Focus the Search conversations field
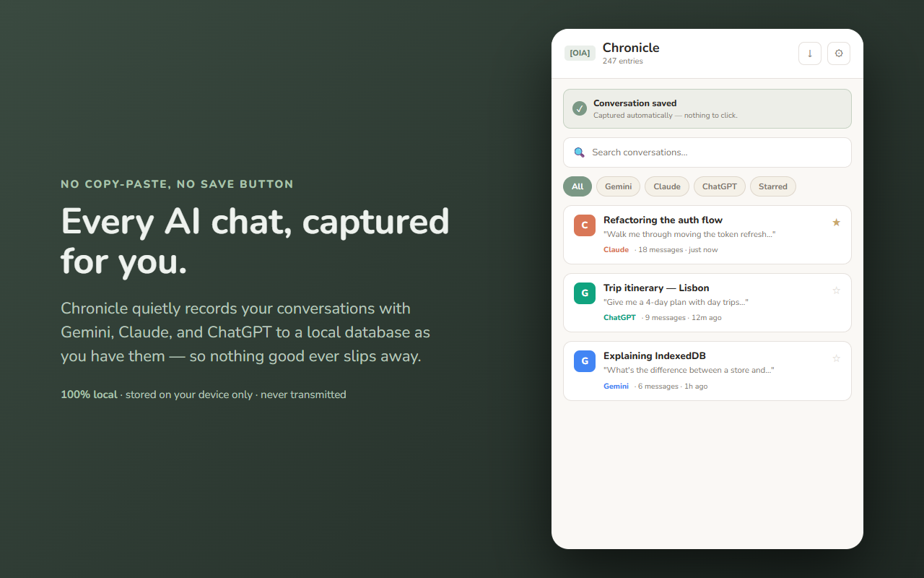The height and width of the screenshot is (578, 924). coord(707,152)
